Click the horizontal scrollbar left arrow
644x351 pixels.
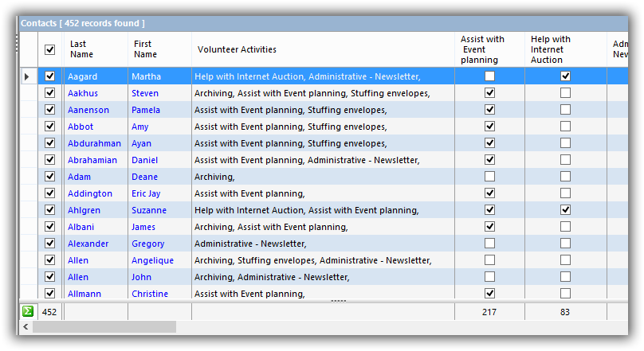click(x=26, y=327)
